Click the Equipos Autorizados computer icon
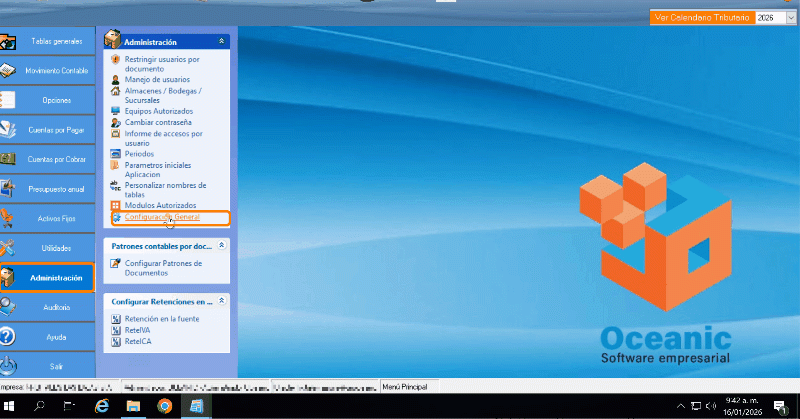This screenshot has height=419, width=800. 116,110
